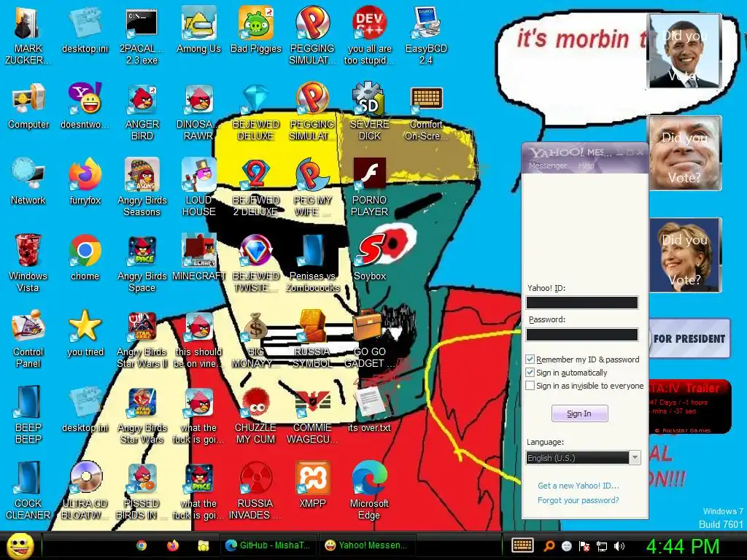The height and width of the screenshot is (560, 747).
Task: Click the 4:44 PM taskbar clock
Action: [683, 546]
